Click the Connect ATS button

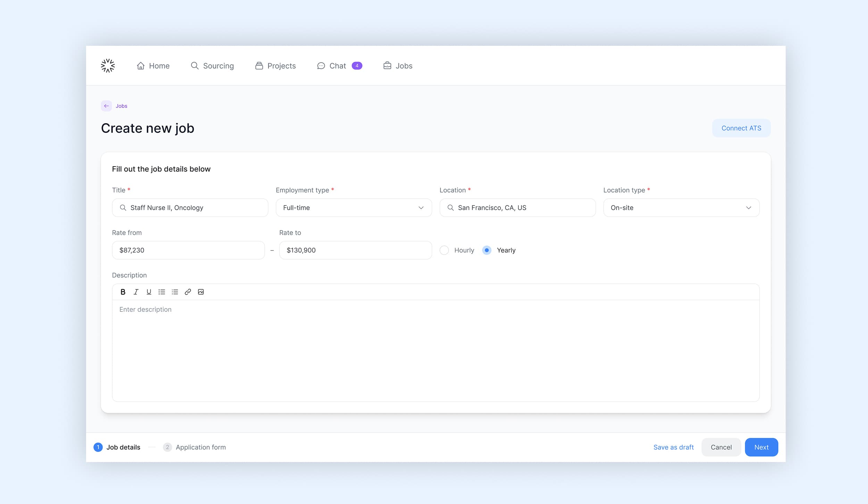pos(741,128)
